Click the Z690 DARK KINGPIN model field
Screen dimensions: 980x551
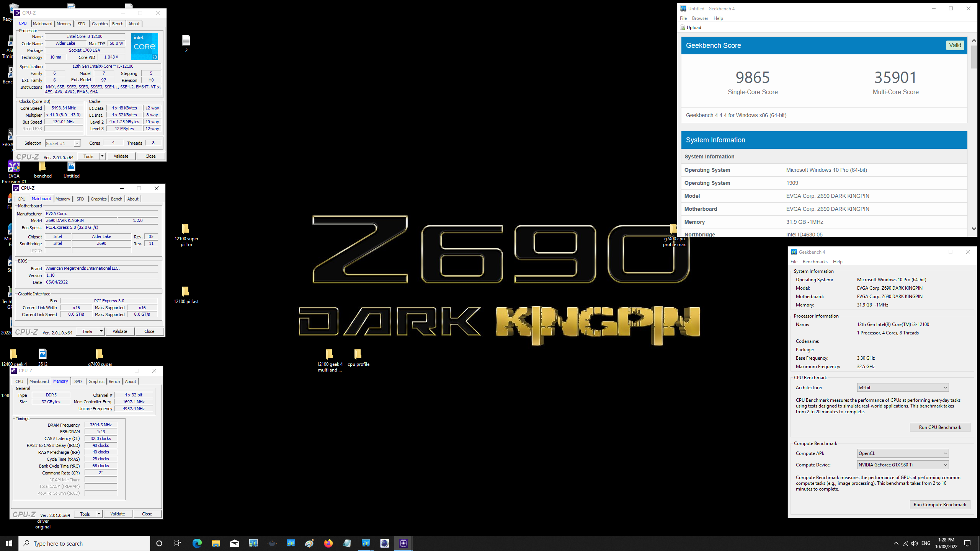(81, 220)
